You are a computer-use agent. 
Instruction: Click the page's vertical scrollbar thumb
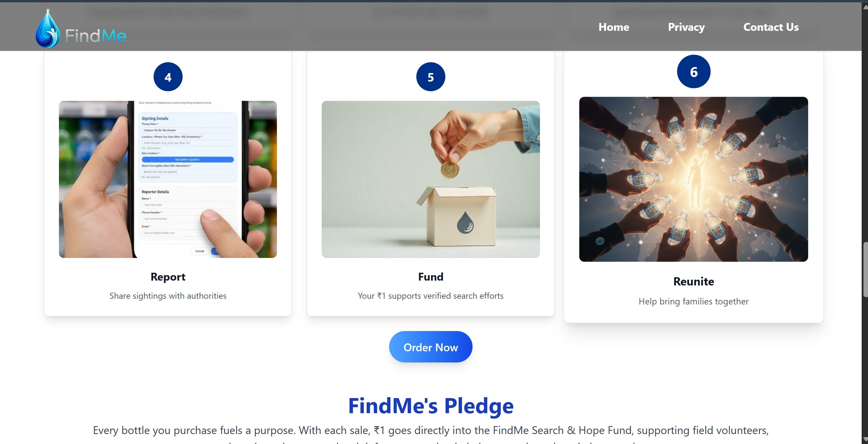865,269
